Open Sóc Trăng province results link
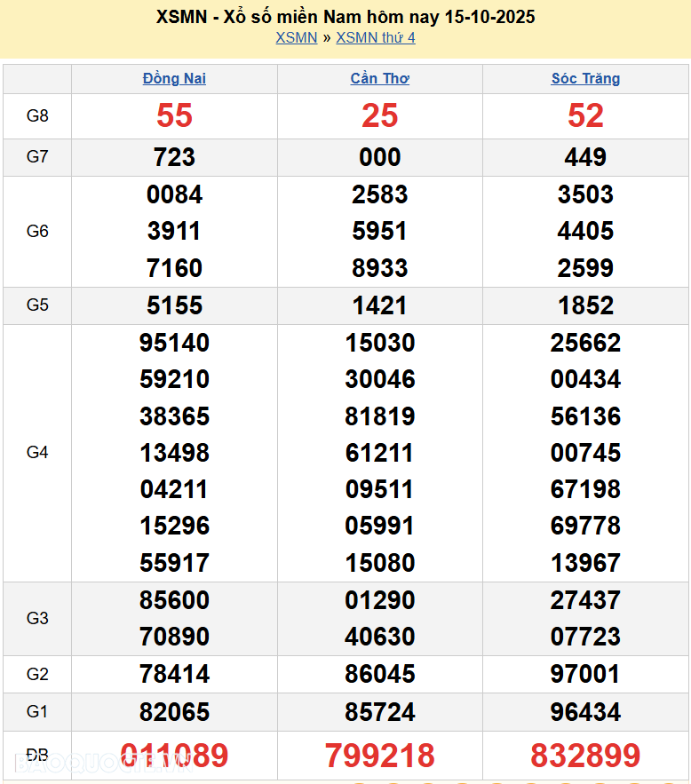 pos(585,78)
